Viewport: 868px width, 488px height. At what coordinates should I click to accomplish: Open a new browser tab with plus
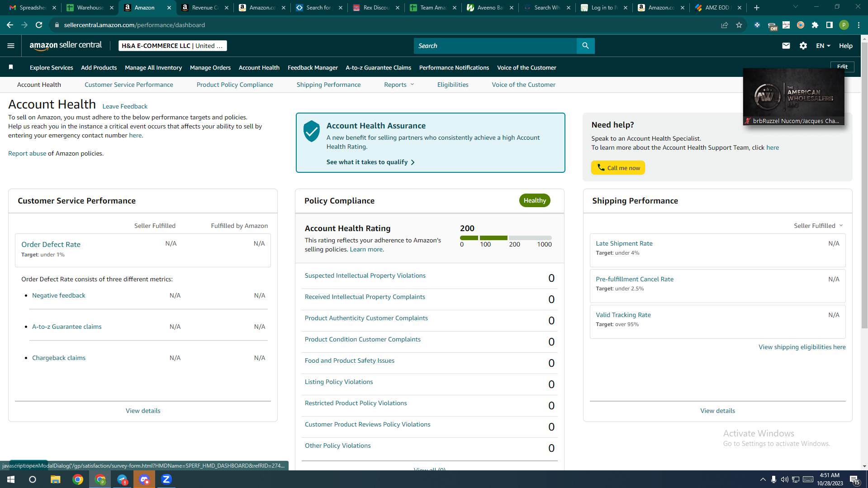click(x=757, y=8)
